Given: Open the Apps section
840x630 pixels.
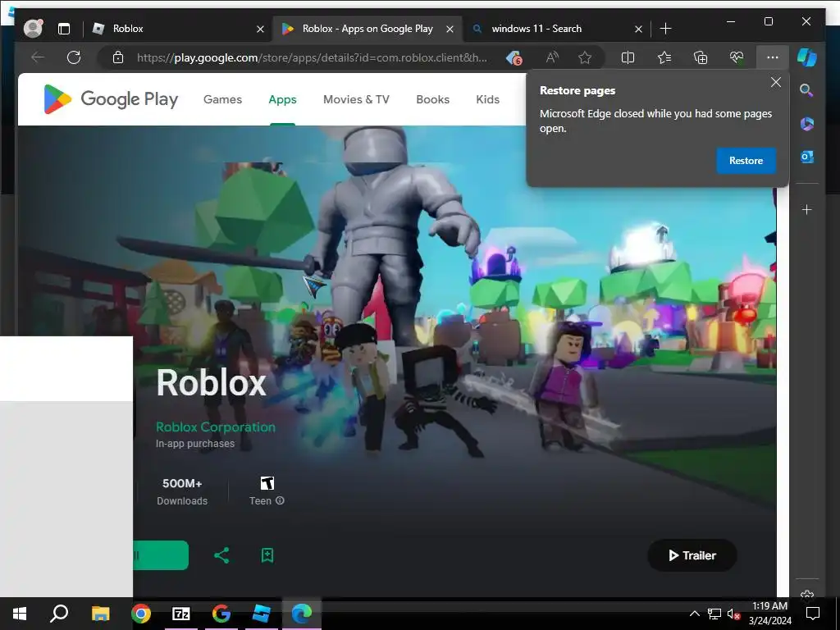Looking at the screenshot, I should (x=282, y=99).
